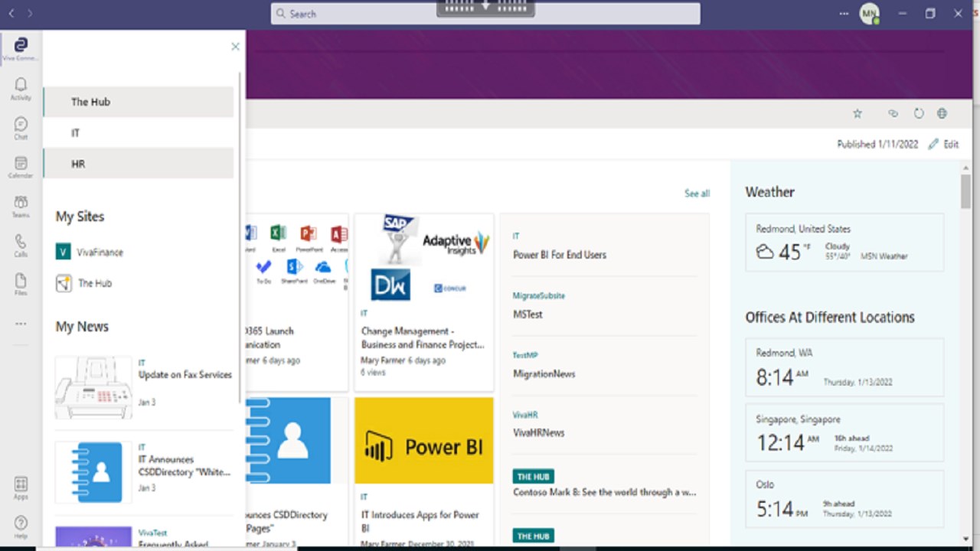
Task: Click the CSDDirectory notebook thumbnail in My News
Action: pyautogui.click(x=93, y=472)
